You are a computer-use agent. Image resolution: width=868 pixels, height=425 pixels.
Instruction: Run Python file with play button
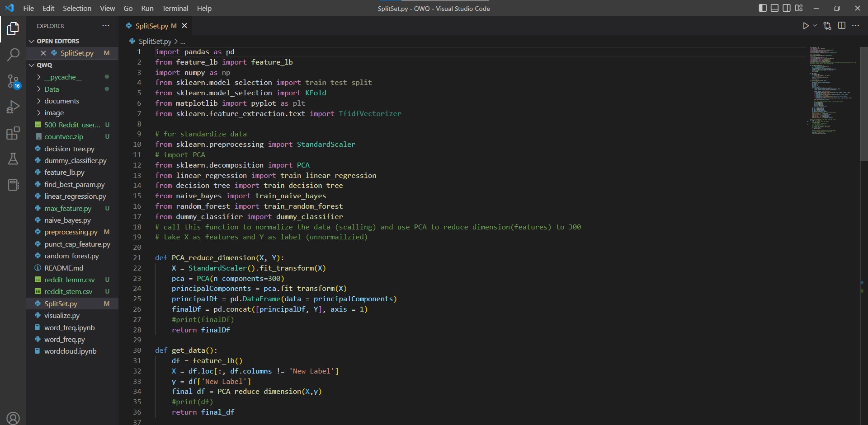(806, 26)
